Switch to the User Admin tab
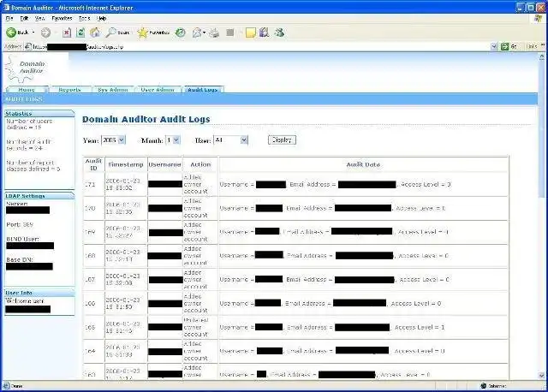This screenshot has height=392, width=548. (x=158, y=90)
